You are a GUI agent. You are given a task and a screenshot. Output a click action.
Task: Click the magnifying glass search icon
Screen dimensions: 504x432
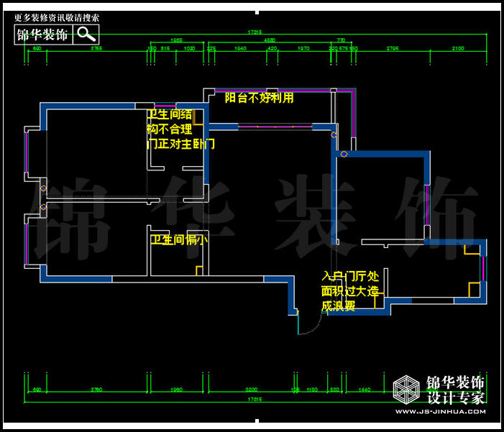[x=86, y=34]
